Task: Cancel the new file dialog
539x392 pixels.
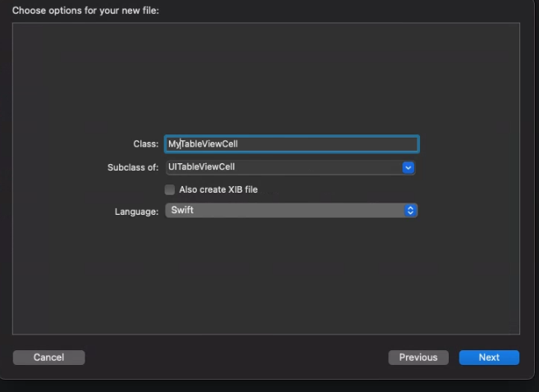Action: pyautogui.click(x=48, y=358)
